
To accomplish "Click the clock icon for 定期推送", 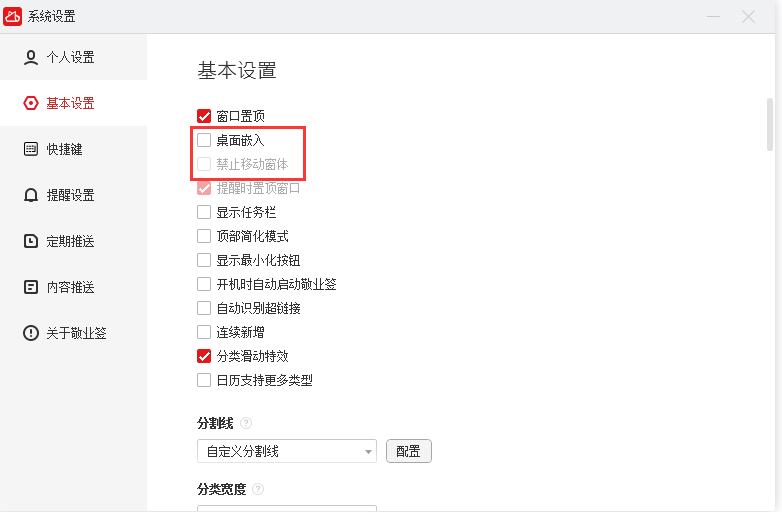I will [31, 241].
